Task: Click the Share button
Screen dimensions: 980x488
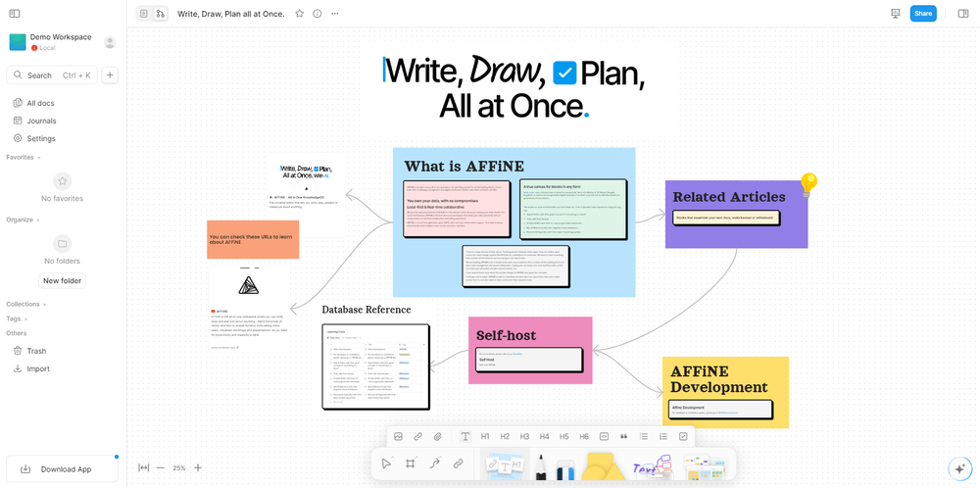Action: (923, 13)
